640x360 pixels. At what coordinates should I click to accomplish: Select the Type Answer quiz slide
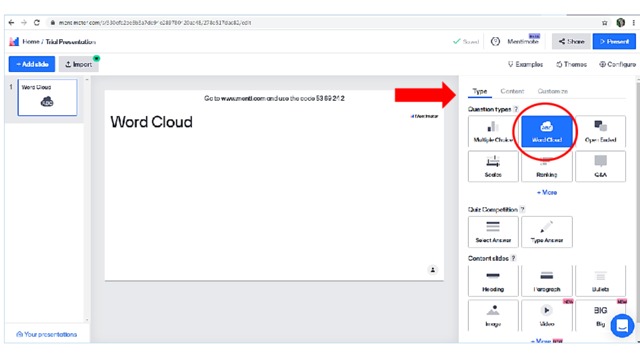click(x=547, y=232)
